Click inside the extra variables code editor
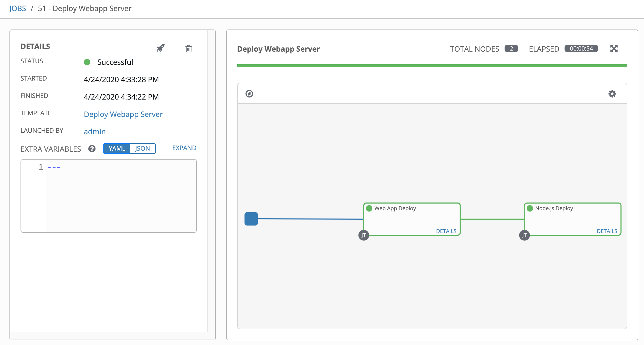This screenshot has width=644, height=345. click(120, 196)
